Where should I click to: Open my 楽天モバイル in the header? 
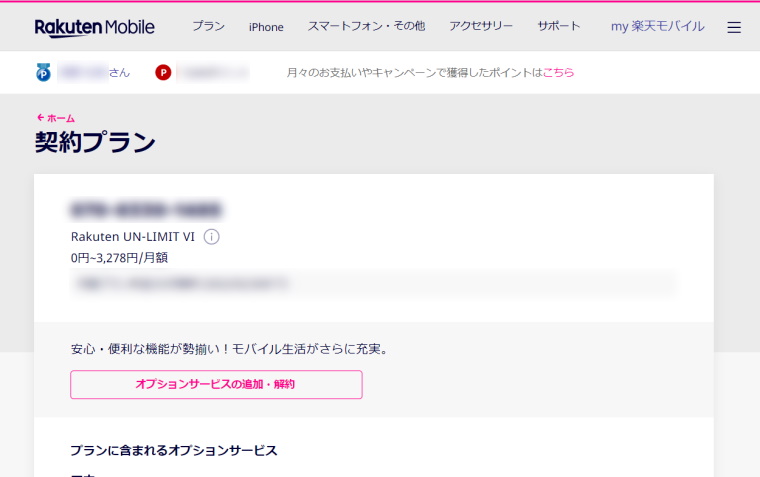click(x=657, y=27)
